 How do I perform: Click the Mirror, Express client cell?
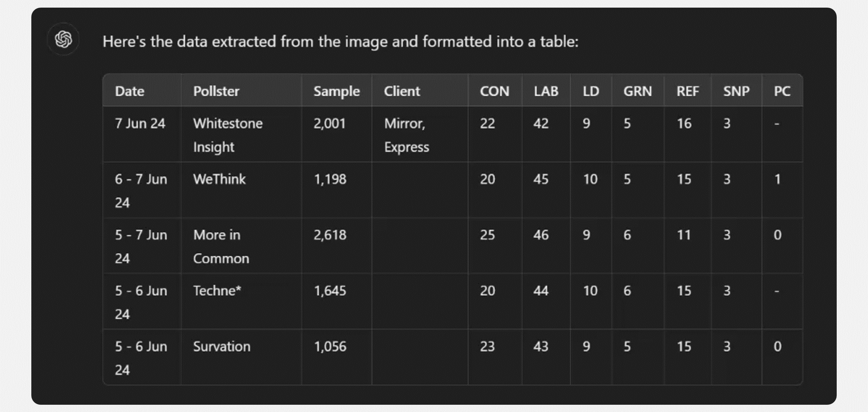[x=407, y=135]
